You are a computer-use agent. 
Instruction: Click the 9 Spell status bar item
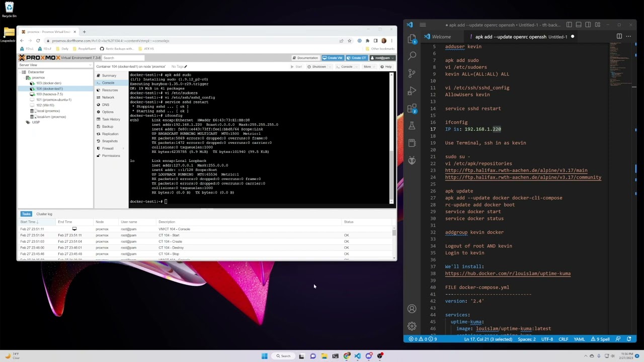pyautogui.click(x=600, y=339)
